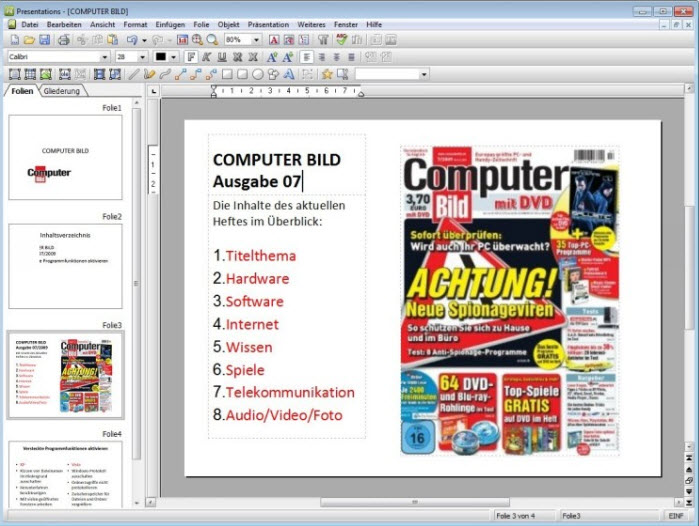Image resolution: width=699 pixels, height=526 pixels.
Task: Open a file with the folder icon
Action: (29, 40)
